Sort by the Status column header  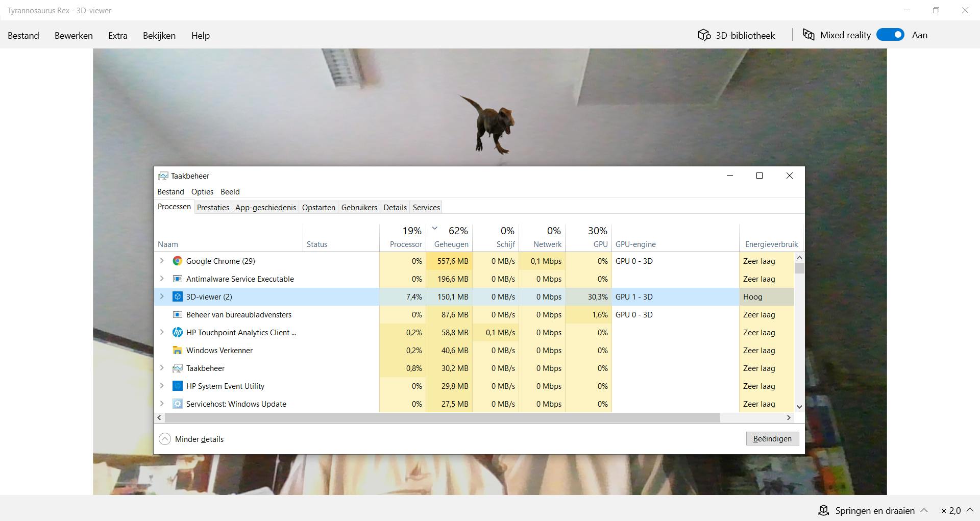click(341, 238)
